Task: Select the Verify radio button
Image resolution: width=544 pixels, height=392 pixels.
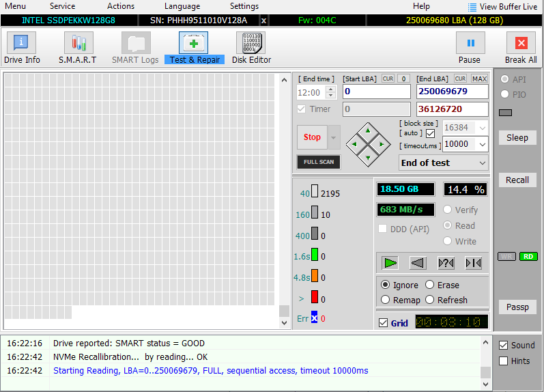Action: [x=448, y=210]
